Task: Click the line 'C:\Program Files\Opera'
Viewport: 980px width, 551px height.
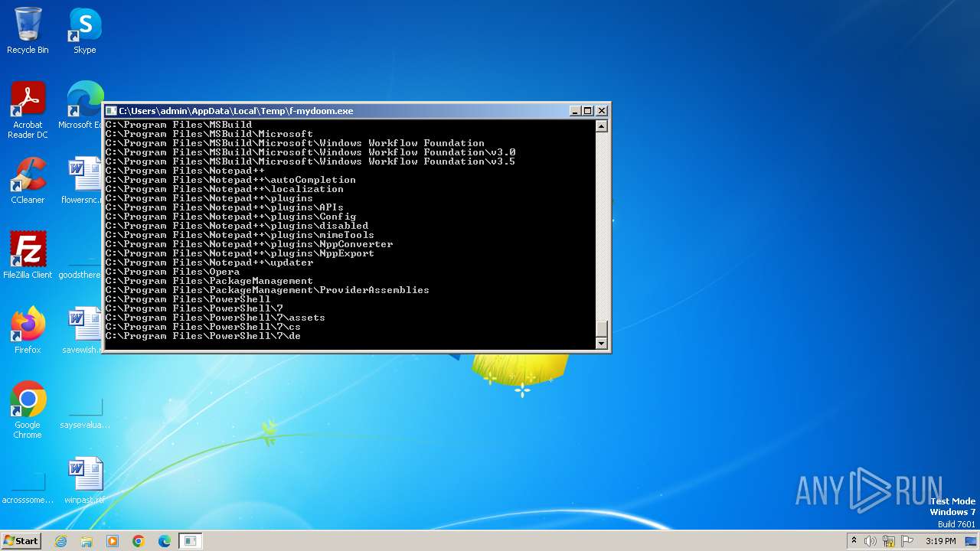Action: coord(172,272)
